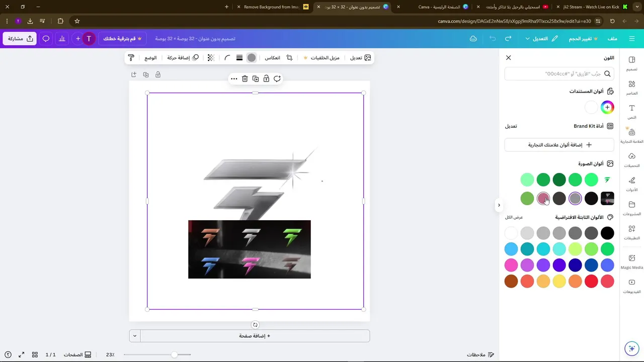
Task: Open the الأدوات tools panel
Action: 632,184
